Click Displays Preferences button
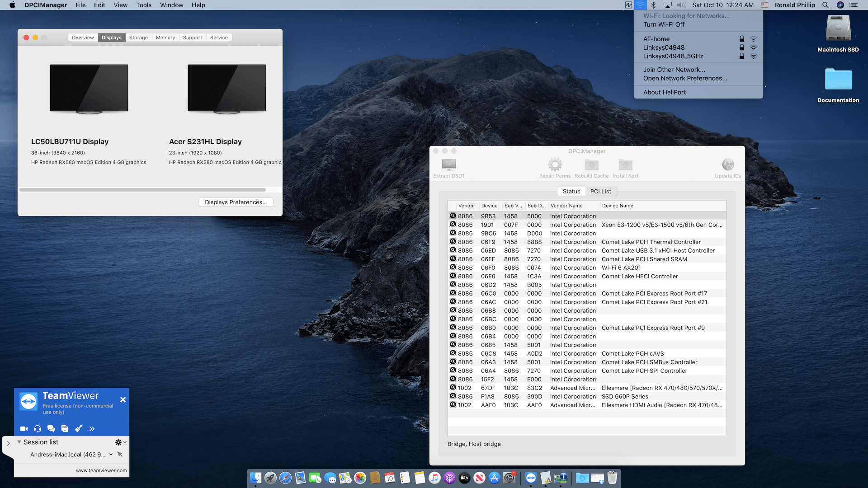 point(236,202)
